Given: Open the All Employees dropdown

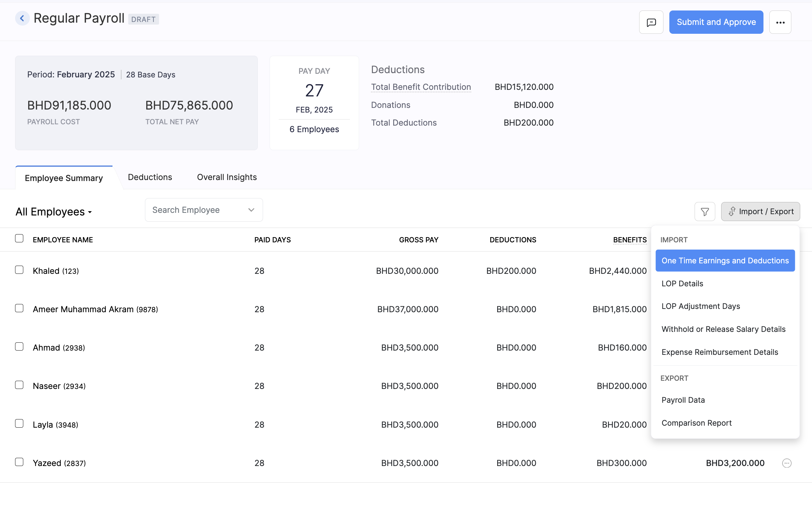Looking at the screenshot, I should tap(54, 212).
